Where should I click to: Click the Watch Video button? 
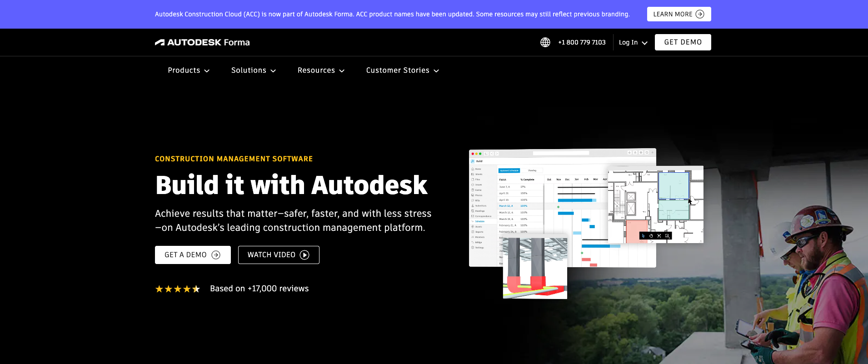[x=279, y=255]
